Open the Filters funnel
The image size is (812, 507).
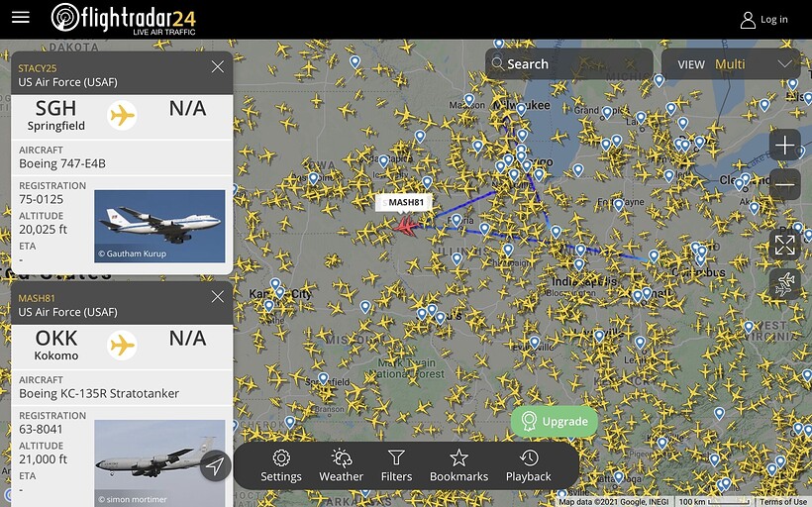tap(397, 466)
